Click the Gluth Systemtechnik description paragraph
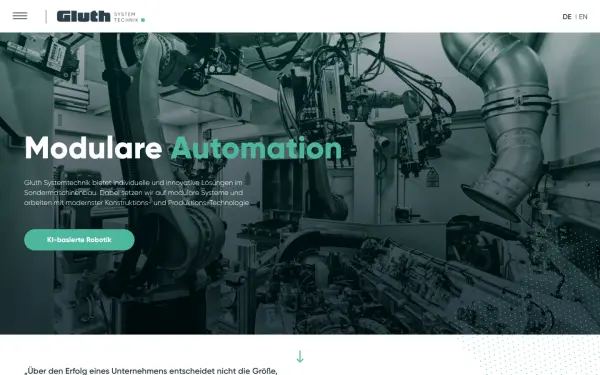 137,193
